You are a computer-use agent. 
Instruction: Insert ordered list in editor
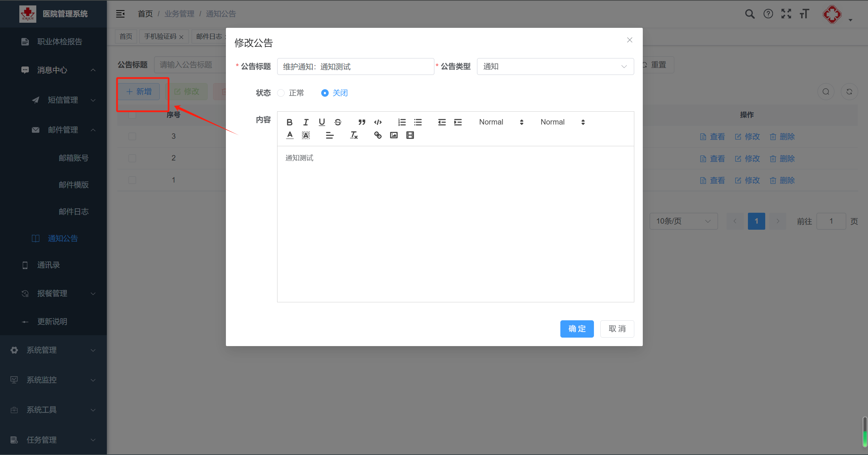402,122
